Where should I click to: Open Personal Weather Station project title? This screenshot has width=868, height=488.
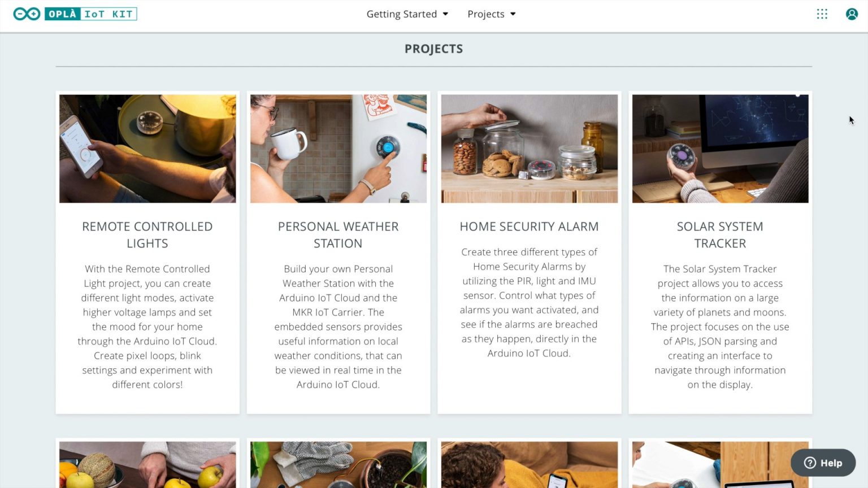[x=338, y=235]
